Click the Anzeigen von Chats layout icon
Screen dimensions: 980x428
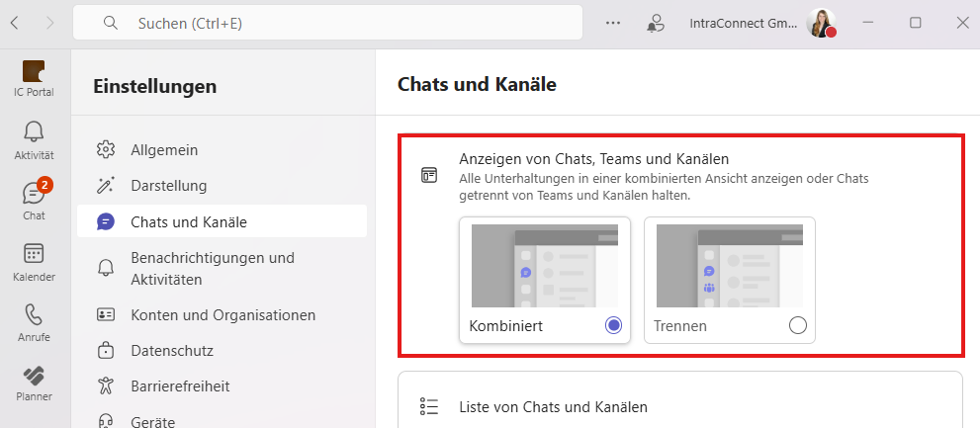(x=429, y=175)
